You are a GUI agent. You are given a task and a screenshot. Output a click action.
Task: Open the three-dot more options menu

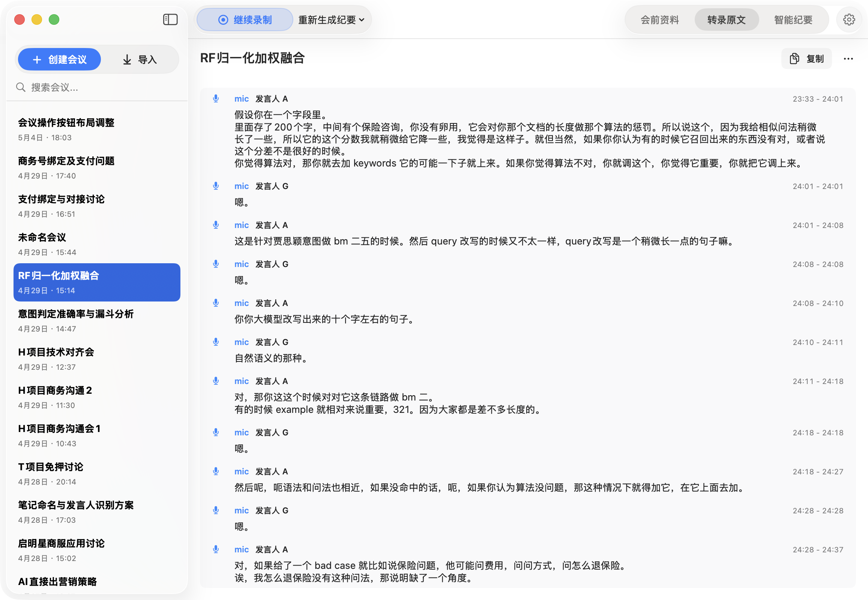(848, 58)
